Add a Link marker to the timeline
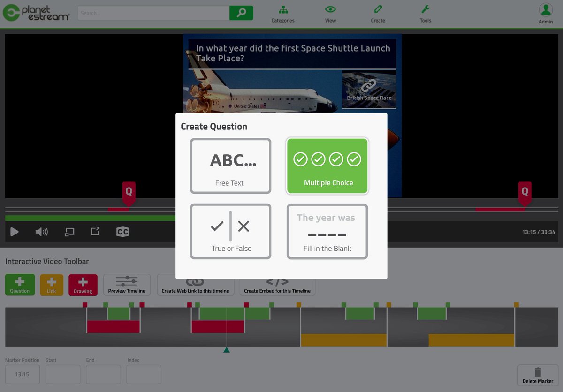 tap(52, 284)
